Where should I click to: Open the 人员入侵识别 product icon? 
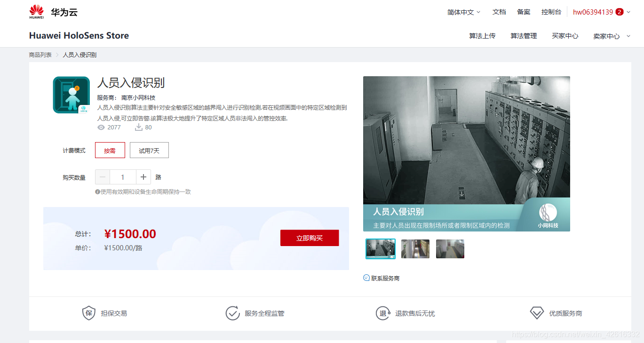[x=71, y=95]
